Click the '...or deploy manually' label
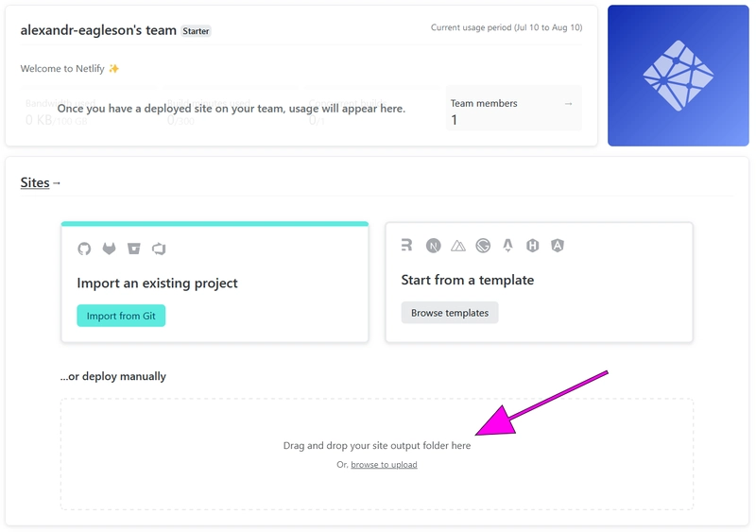This screenshot has width=756, height=532. pos(112,376)
